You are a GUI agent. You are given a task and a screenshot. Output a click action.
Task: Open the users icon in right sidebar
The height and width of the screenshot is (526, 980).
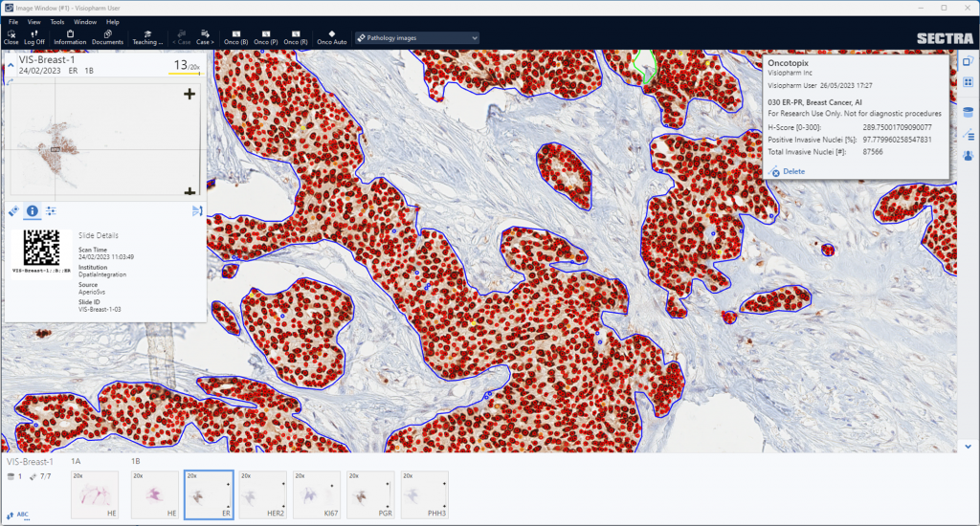coord(968,155)
